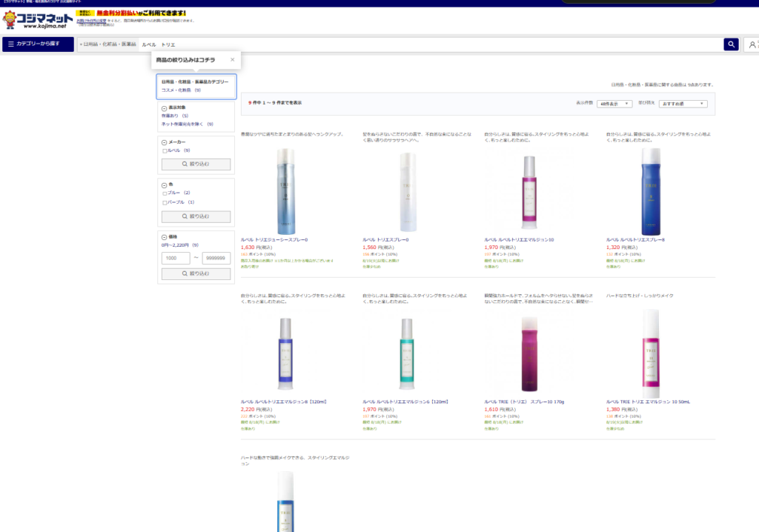The height and width of the screenshot is (532, 759).
Task: Open the ルベル TRIE (トリエ) スプレー10 170g link
Action: pyautogui.click(x=525, y=402)
